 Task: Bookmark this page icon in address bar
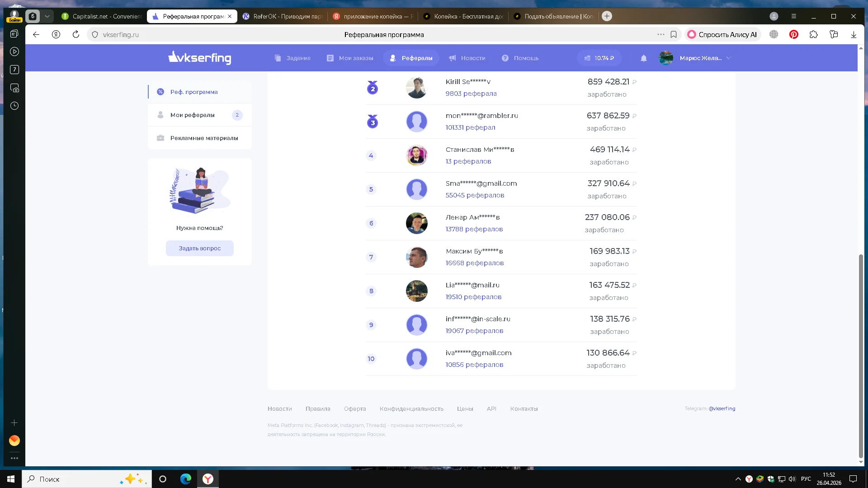[674, 34]
